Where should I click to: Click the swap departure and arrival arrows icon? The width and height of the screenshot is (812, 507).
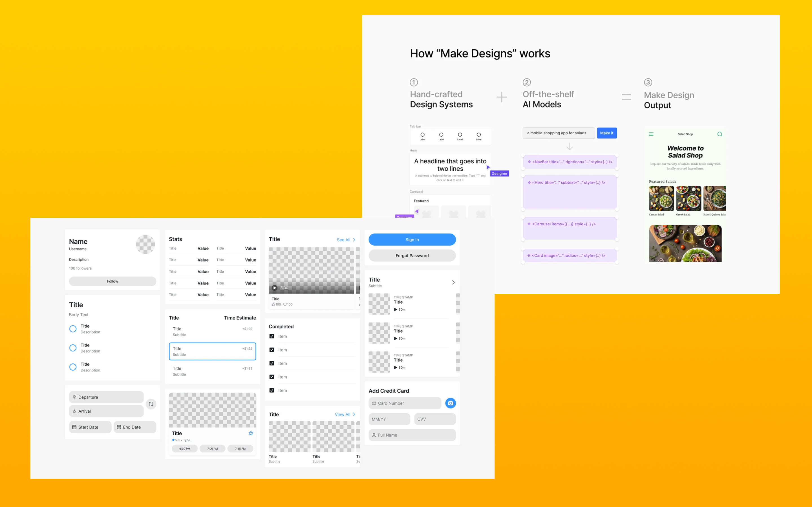[x=151, y=404]
